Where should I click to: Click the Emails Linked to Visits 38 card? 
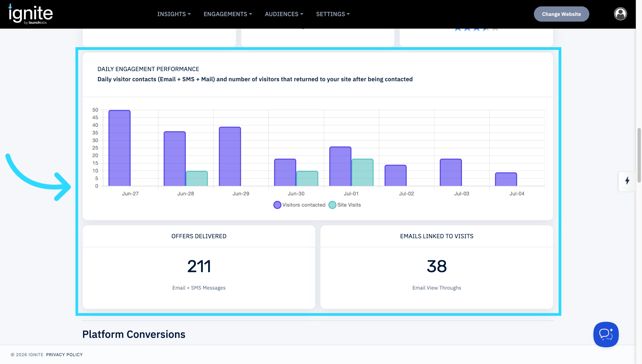437,267
